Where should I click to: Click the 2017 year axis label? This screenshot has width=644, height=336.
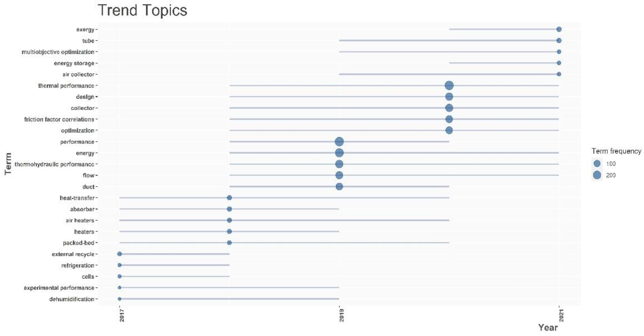point(122,315)
